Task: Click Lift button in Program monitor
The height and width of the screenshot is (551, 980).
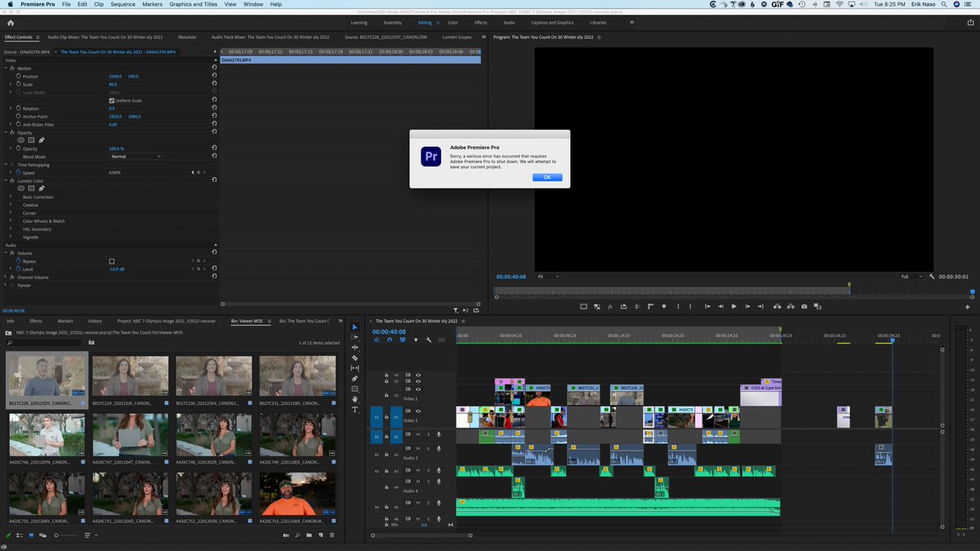Action: point(776,306)
